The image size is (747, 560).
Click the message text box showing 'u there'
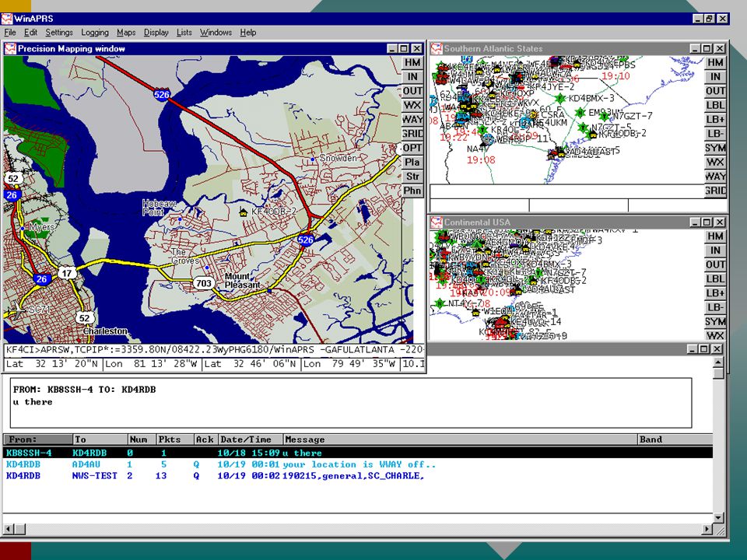(x=351, y=403)
